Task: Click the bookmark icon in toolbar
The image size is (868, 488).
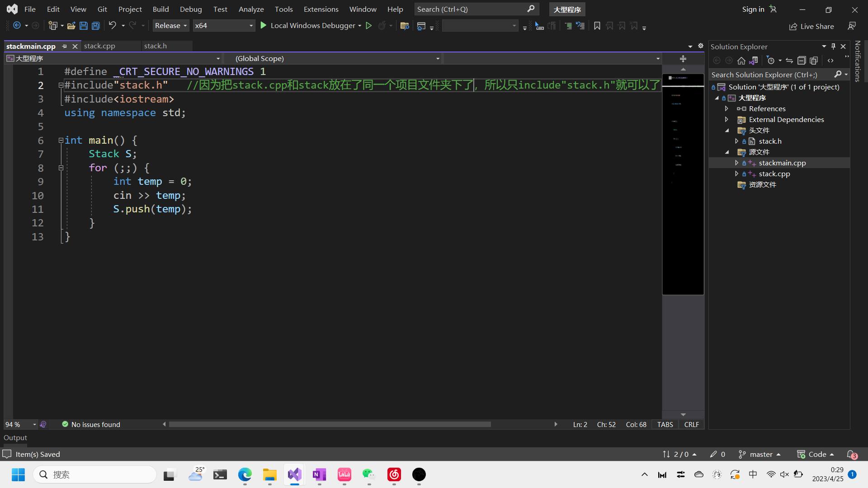Action: click(597, 26)
